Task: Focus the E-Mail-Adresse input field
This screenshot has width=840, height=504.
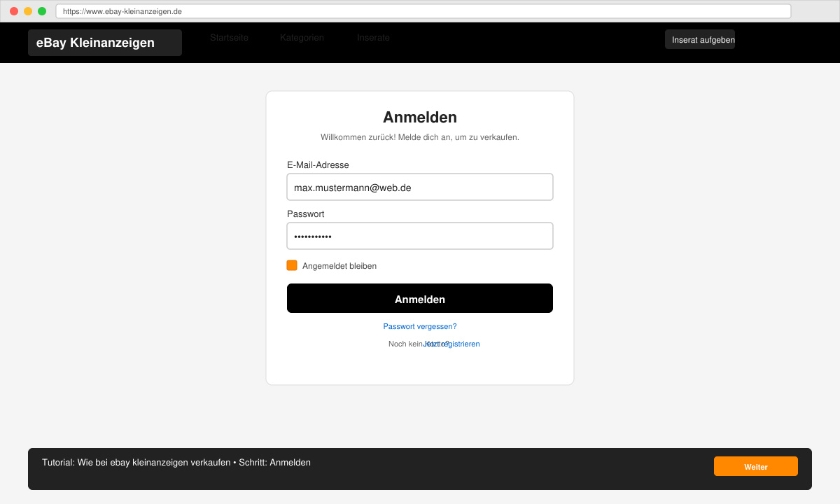Action: (x=420, y=187)
